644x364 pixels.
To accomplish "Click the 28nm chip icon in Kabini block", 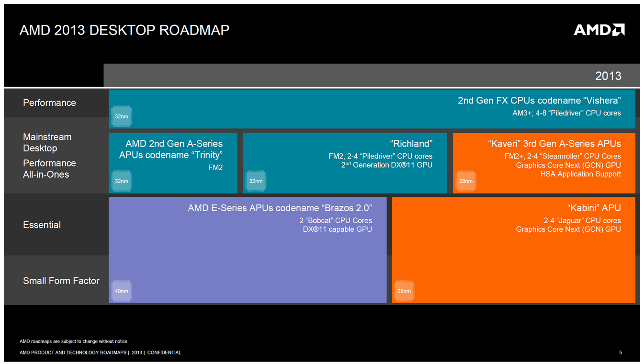I will (x=404, y=291).
